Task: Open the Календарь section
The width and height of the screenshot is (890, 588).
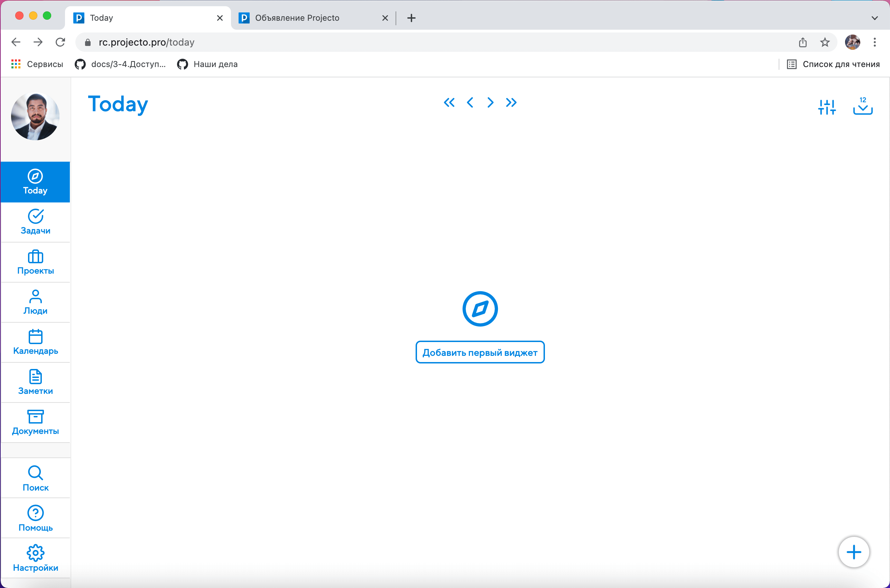Action: point(35,342)
